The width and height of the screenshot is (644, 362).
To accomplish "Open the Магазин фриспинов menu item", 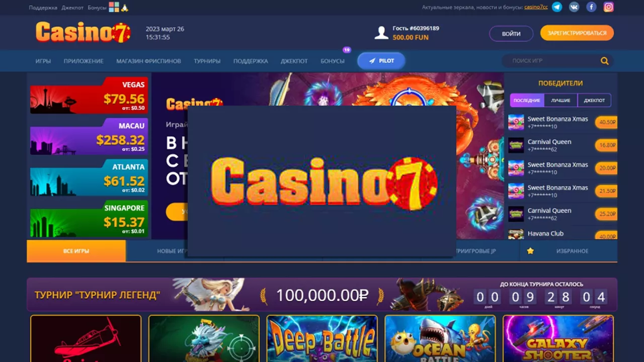I will point(148,61).
